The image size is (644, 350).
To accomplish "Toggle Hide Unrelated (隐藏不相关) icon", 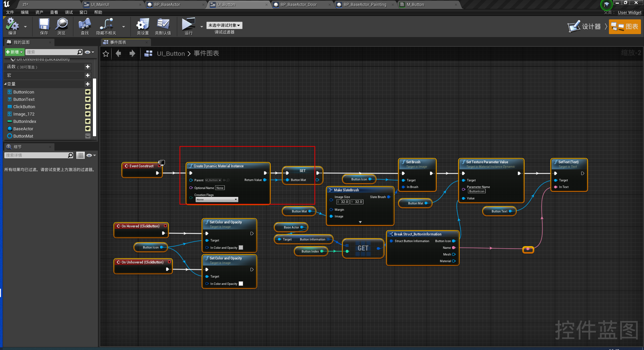I will coord(106,24).
